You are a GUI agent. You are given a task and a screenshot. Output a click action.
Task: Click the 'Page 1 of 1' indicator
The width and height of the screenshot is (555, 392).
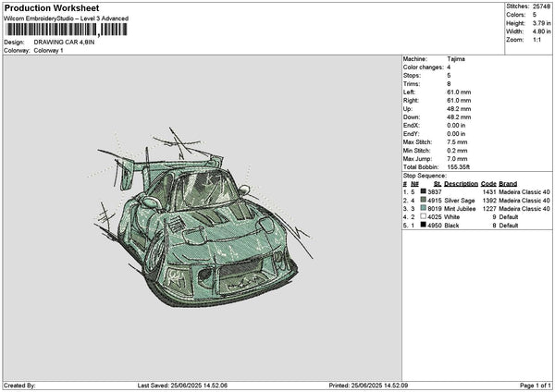point(536,386)
